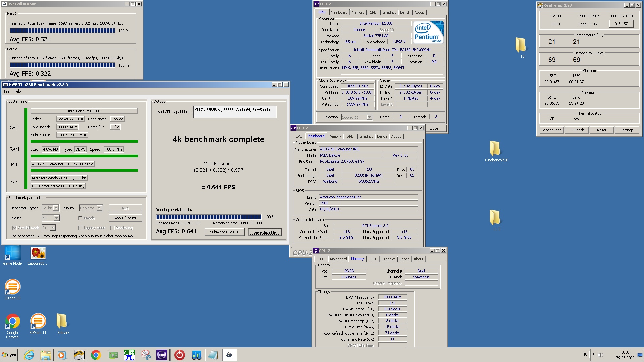Click the Save data file button

point(265,232)
